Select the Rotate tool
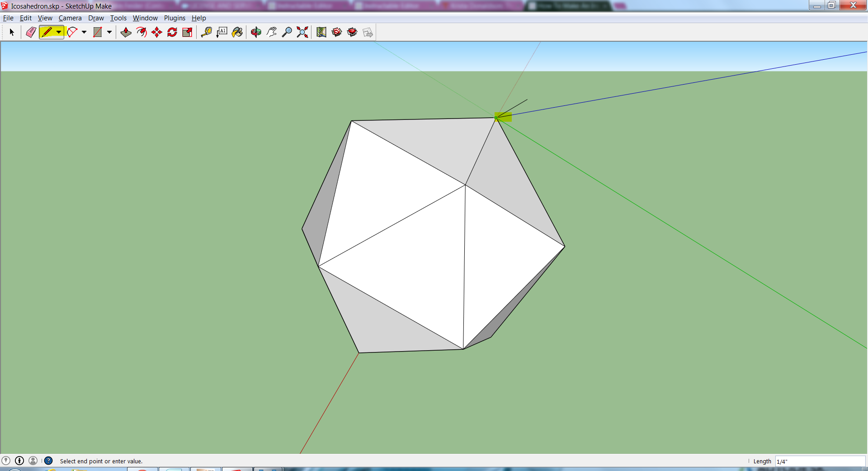The image size is (868, 471). click(x=172, y=32)
